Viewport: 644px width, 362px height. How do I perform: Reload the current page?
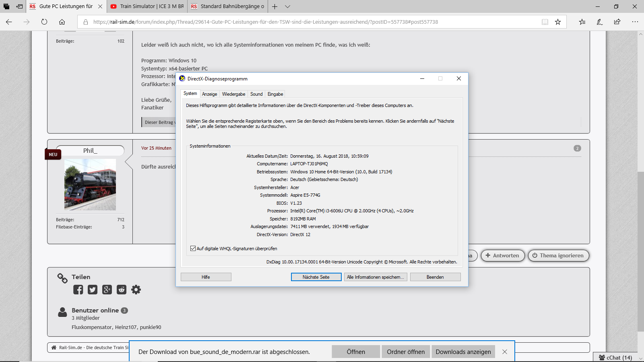coord(44,22)
